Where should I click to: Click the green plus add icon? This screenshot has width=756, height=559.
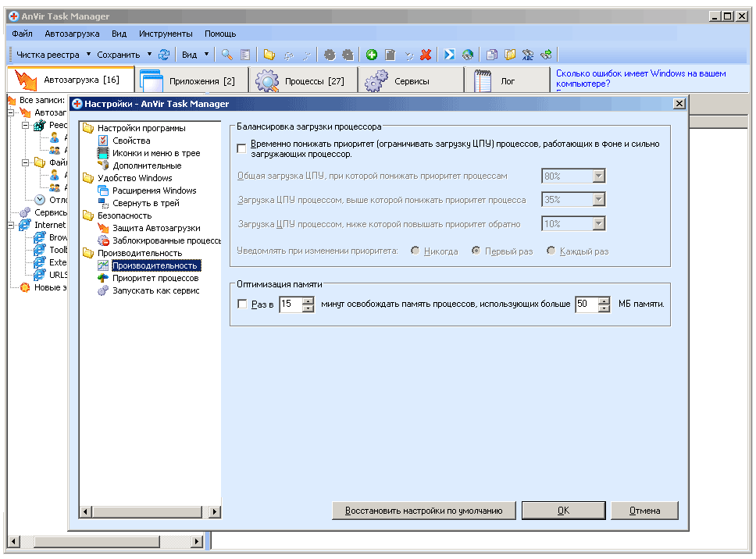pos(372,55)
